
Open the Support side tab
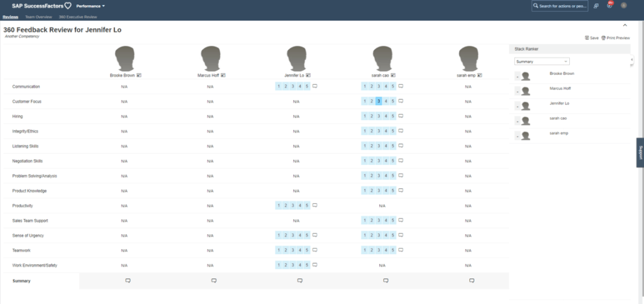640,152
